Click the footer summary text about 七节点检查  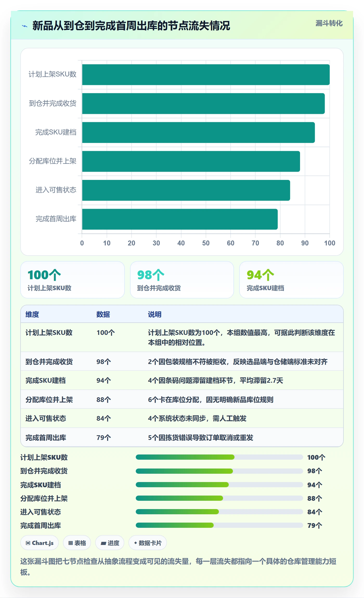pos(178,567)
